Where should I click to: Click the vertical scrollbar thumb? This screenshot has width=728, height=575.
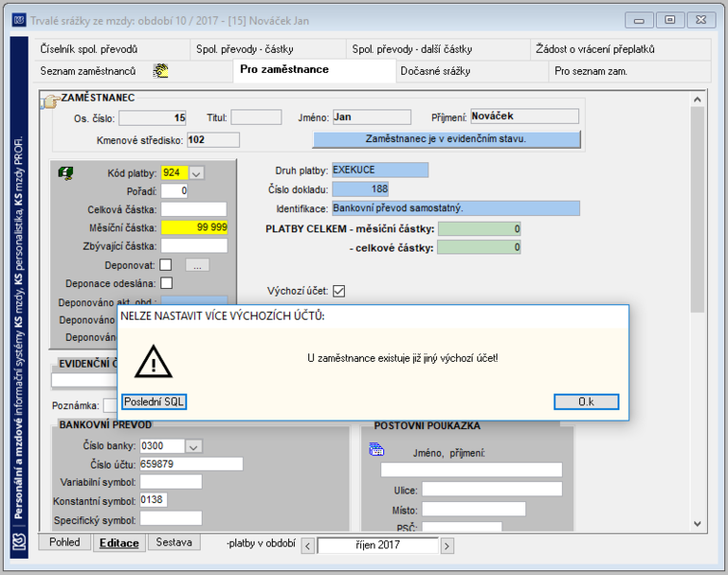(697, 209)
